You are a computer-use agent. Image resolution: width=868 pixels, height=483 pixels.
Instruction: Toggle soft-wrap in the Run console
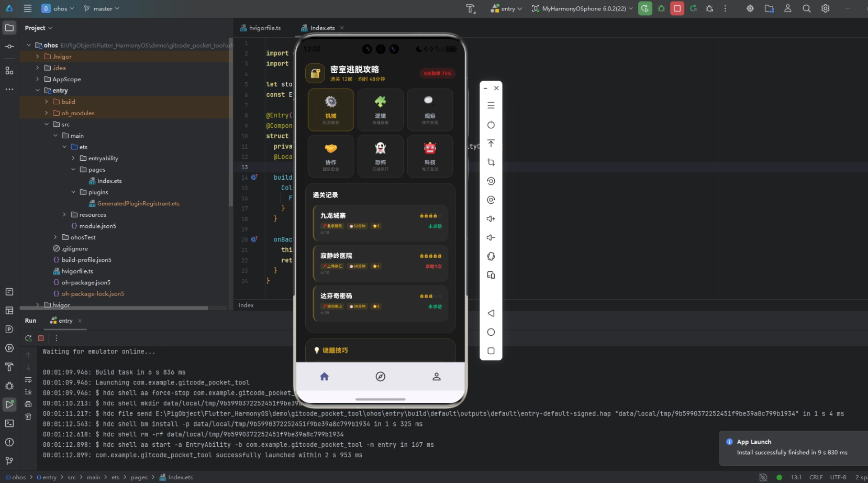coord(28,380)
